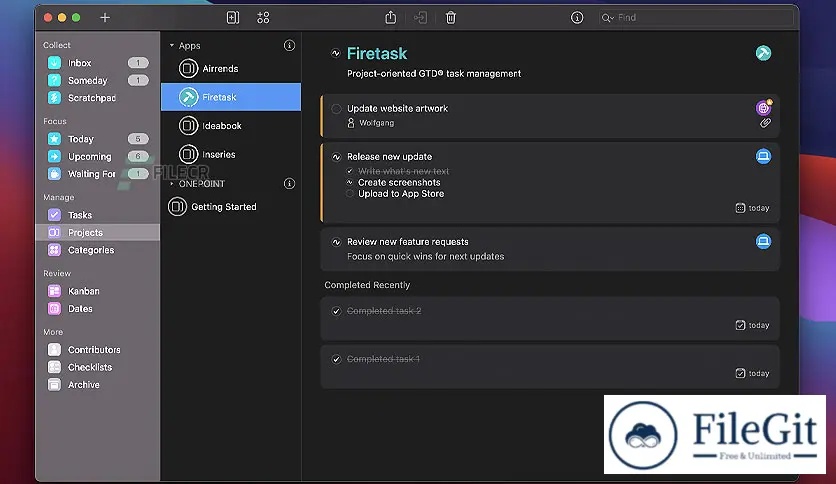Click the Firetask hammer icon top right
The height and width of the screenshot is (484, 836).
tap(763, 53)
